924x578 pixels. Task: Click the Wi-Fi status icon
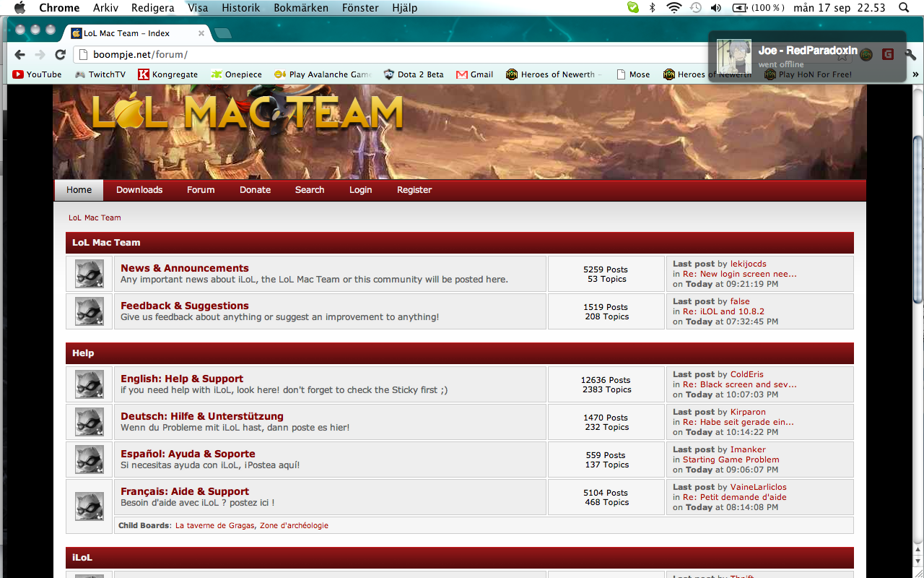[x=674, y=8]
